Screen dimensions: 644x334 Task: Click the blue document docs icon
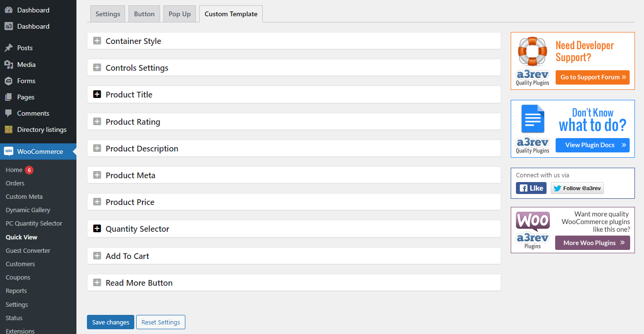coord(533,119)
